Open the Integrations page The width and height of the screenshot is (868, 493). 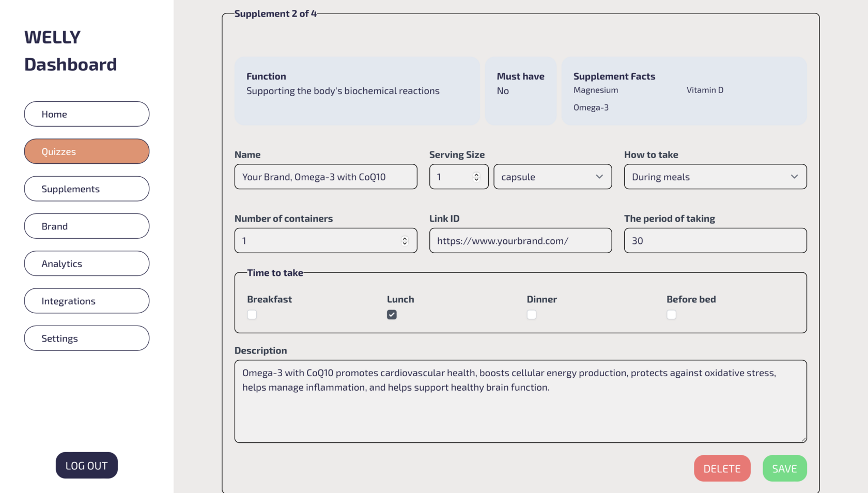tap(86, 301)
